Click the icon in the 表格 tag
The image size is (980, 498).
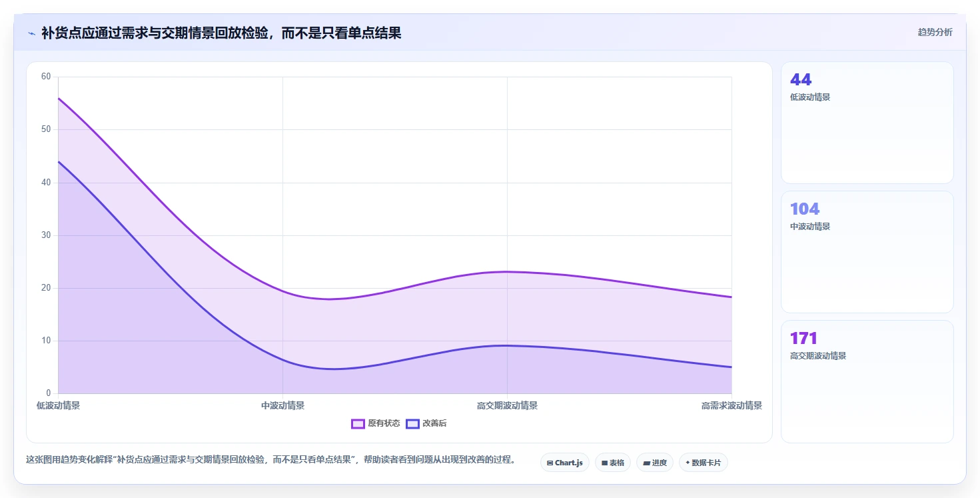click(x=604, y=463)
